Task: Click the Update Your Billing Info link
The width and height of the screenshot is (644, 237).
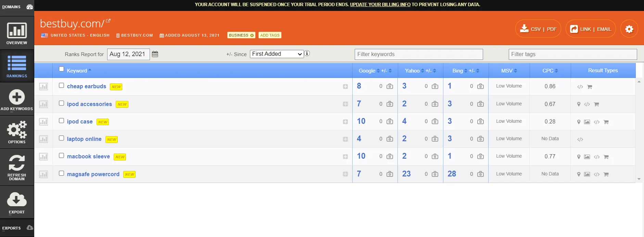Action: tap(380, 4)
